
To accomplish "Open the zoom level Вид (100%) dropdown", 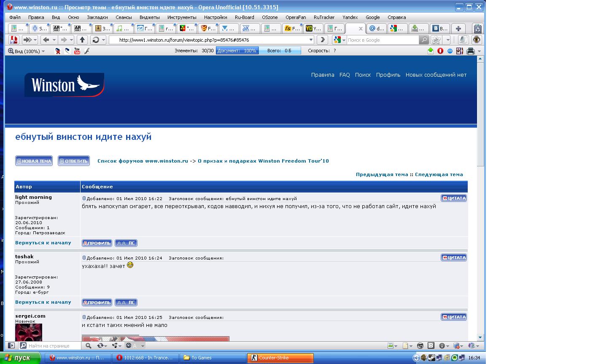I will pos(27,51).
